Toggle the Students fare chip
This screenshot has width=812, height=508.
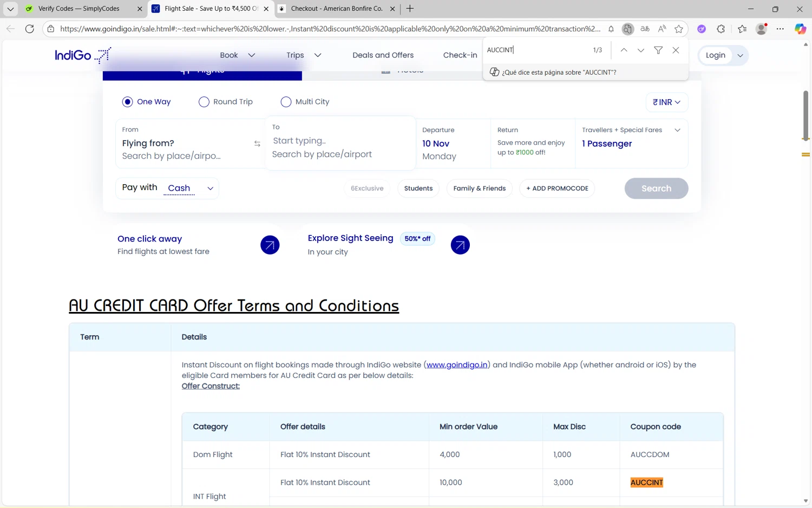click(x=418, y=188)
